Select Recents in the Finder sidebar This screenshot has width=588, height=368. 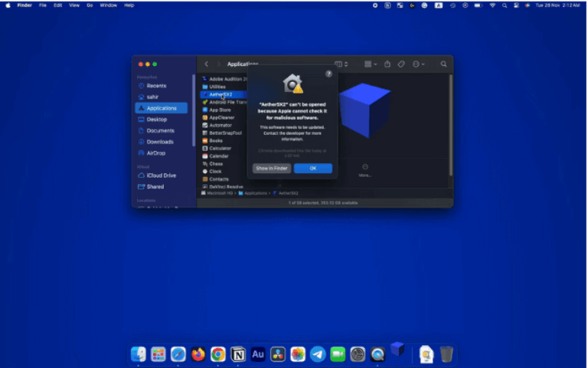(156, 86)
